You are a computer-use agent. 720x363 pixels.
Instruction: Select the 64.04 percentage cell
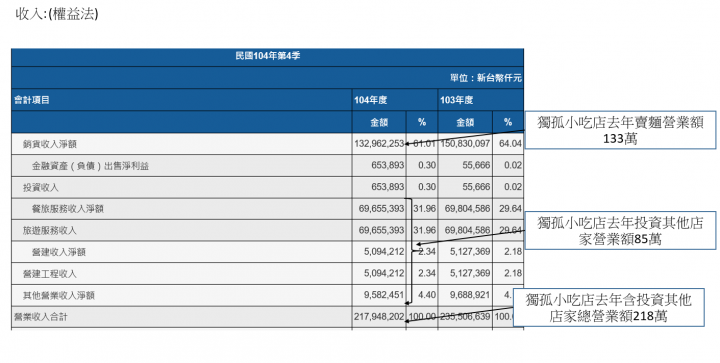pyautogui.click(x=511, y=144)
